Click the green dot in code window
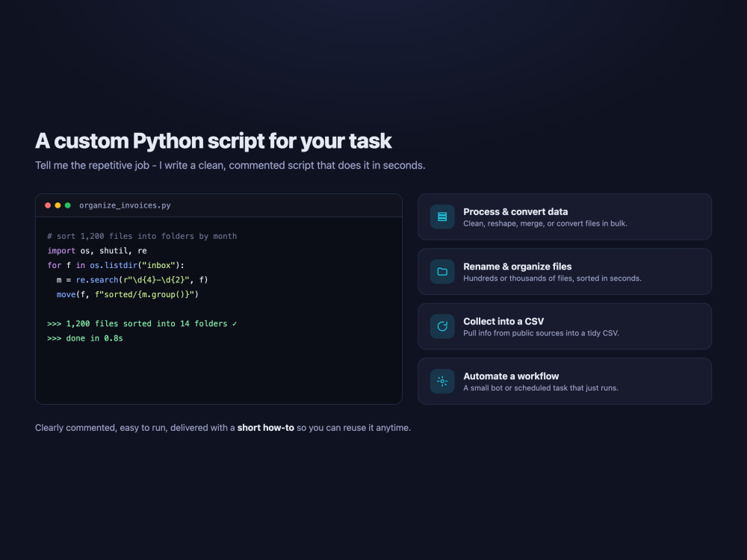This screenshot has width=747, height=560. (x=68, y=205)
